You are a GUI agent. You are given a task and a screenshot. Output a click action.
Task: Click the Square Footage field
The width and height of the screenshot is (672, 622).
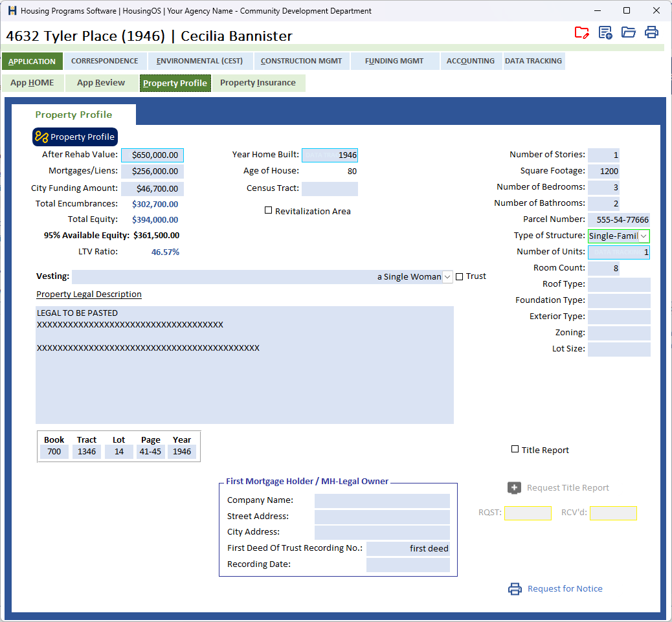point(603,172)
